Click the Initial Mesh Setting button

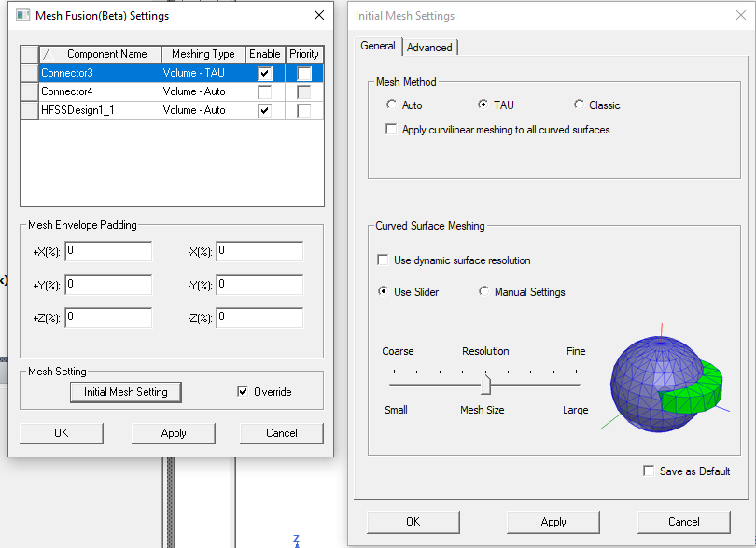(126, 392)
